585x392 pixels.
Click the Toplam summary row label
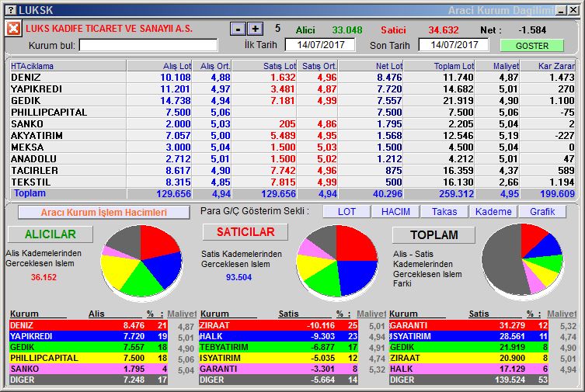click(x=30, y=193)
